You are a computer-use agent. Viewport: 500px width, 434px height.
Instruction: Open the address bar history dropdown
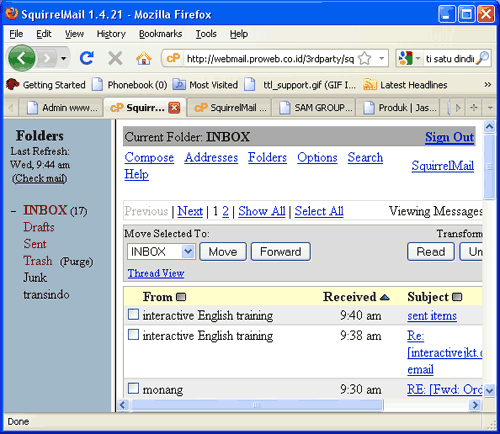point(381,59)
